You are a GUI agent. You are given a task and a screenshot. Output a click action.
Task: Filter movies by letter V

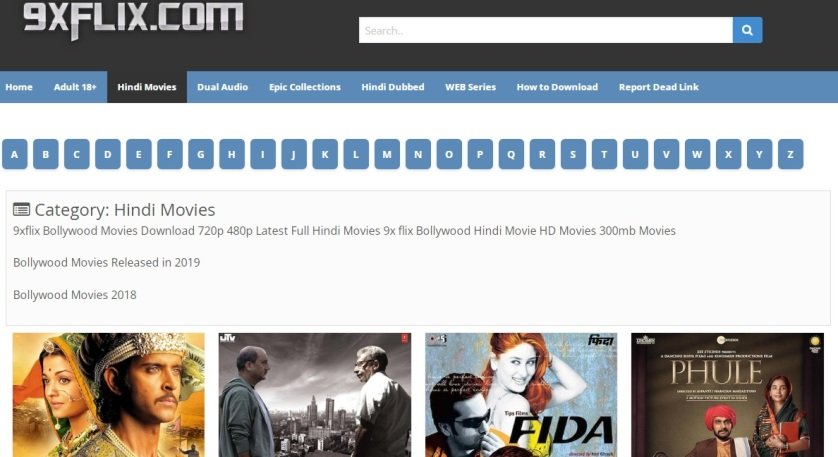point(666,154)
